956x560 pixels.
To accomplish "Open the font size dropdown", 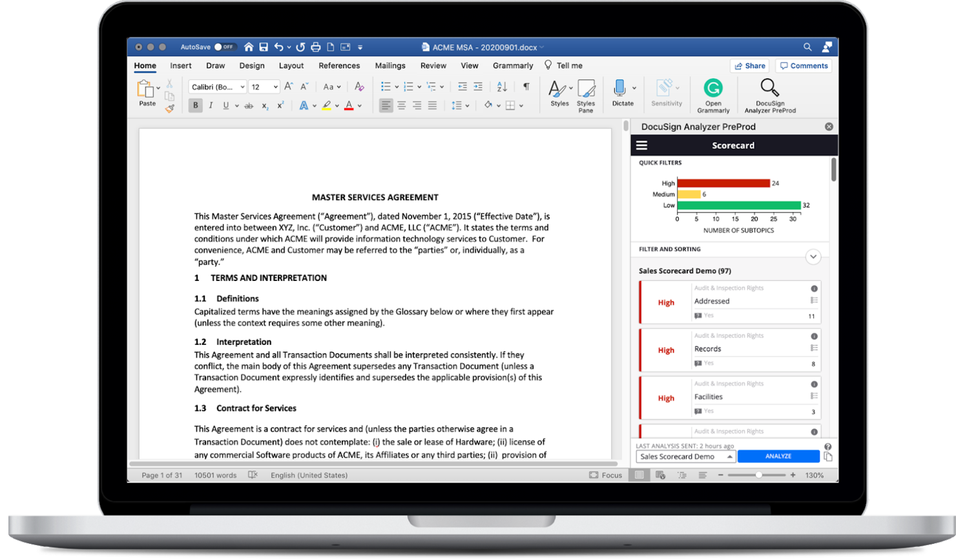I will (x=275, y=87).
